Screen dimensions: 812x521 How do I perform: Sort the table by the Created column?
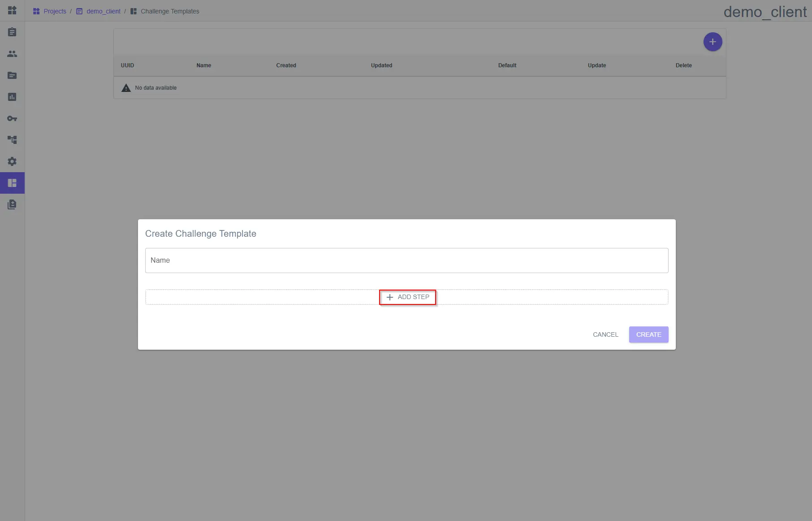click(286, 65)
